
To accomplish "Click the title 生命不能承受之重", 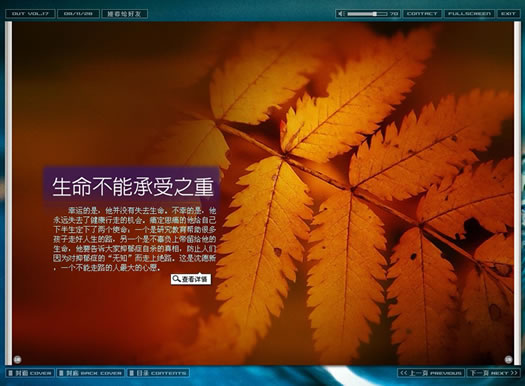I will pyautogui.click(x=133, y=187).
